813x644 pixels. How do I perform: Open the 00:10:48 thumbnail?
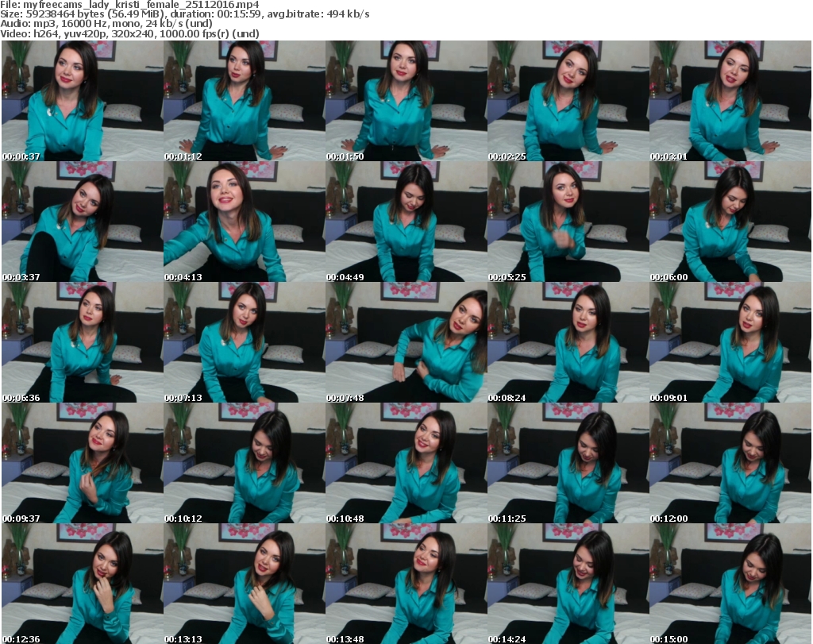point(406,463)
